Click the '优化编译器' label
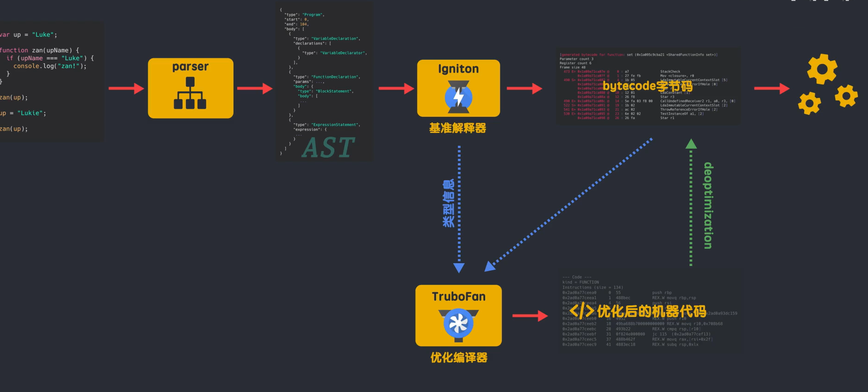The height and width of the screenshot is (392, 868). [459, 358]
